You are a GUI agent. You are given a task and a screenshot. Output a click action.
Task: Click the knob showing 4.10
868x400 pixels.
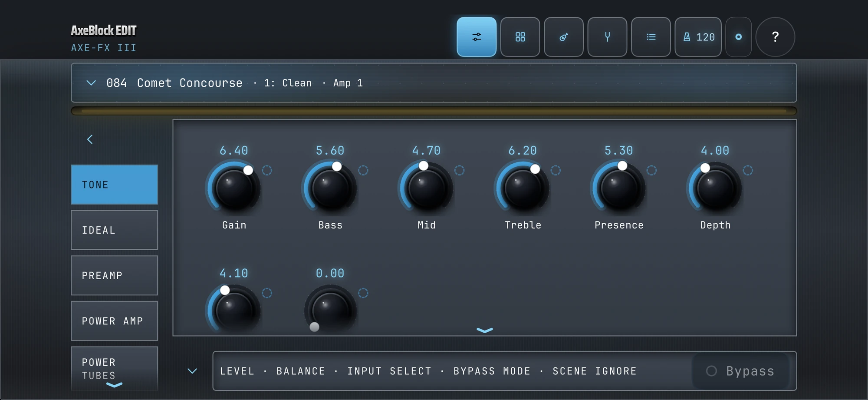(234, 310)
